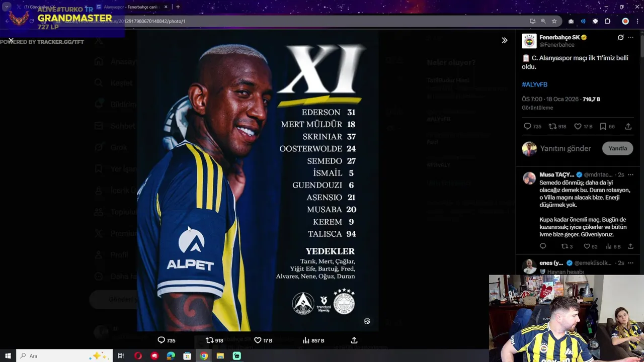This screenshot has height=362, width=644.
Task: Click the Windows taskbar search box Ara
Action: [64, 356]
